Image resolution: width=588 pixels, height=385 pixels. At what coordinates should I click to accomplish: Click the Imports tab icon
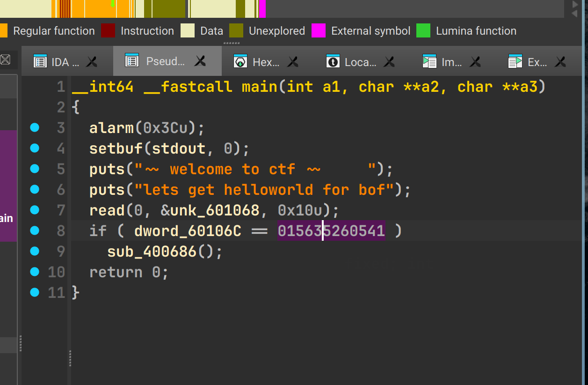(x=429, y=61)
